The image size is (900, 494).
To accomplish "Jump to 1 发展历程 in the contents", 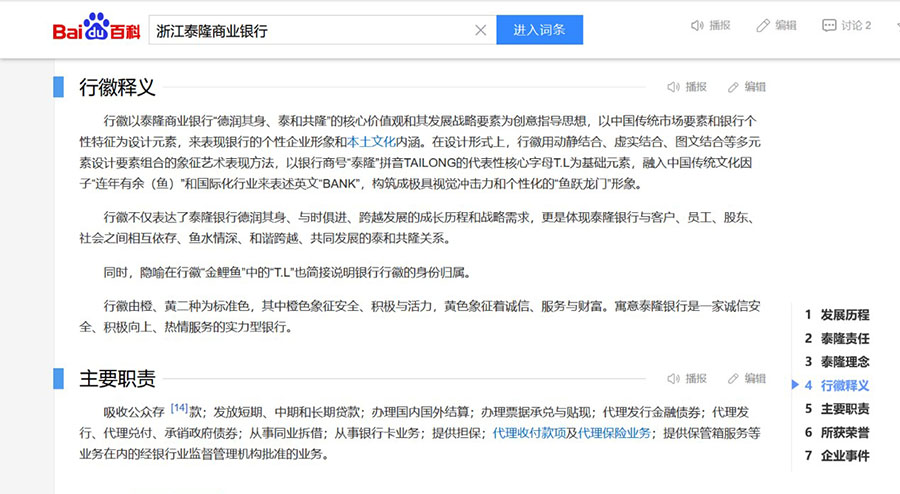I will tap(837, 314).
